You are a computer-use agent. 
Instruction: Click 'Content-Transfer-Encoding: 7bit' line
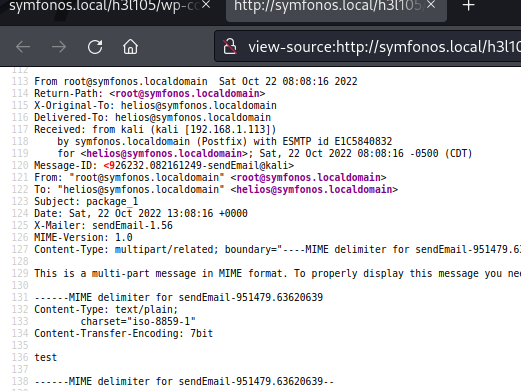pos(123,333)
